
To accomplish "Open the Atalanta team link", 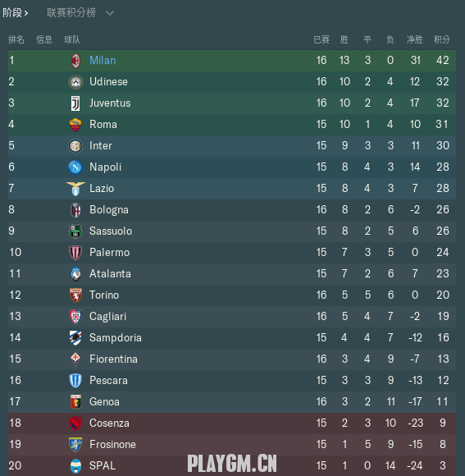I will pos(110,274).
